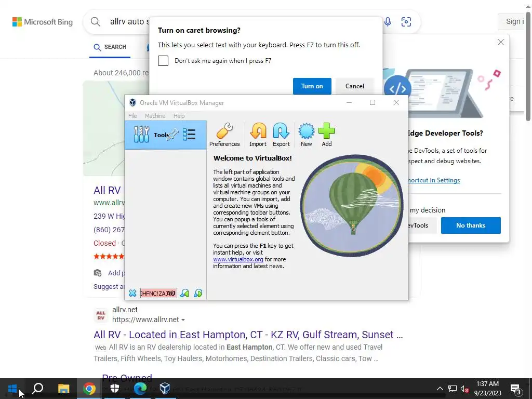
Task: Click the muted volume tray icon
Action: tap(465, 389)
